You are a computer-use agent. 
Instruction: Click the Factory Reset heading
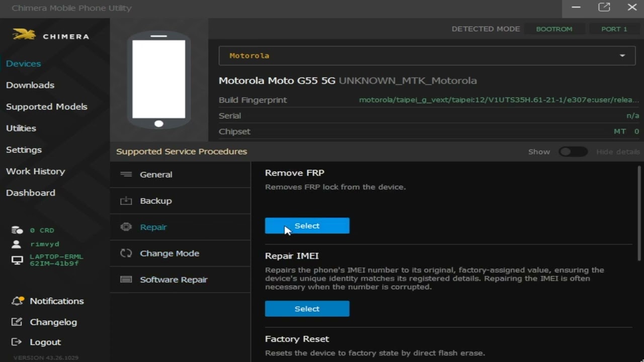tap(297, 339)
